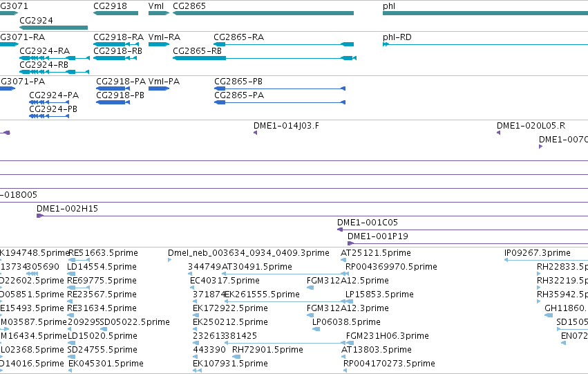Click EST FGM312A12.3prime
This screenshot has width=588, height=374.
(x=309, y=315)
